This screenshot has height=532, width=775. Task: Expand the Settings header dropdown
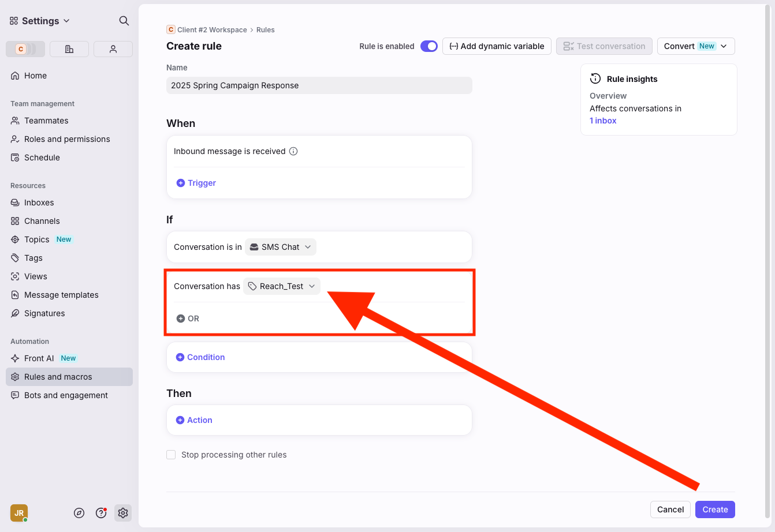pyautogui.click(x=40, y=21)
